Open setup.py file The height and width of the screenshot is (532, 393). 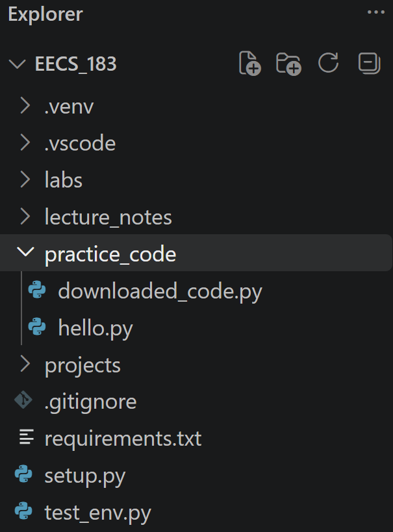tap(85, 476)
